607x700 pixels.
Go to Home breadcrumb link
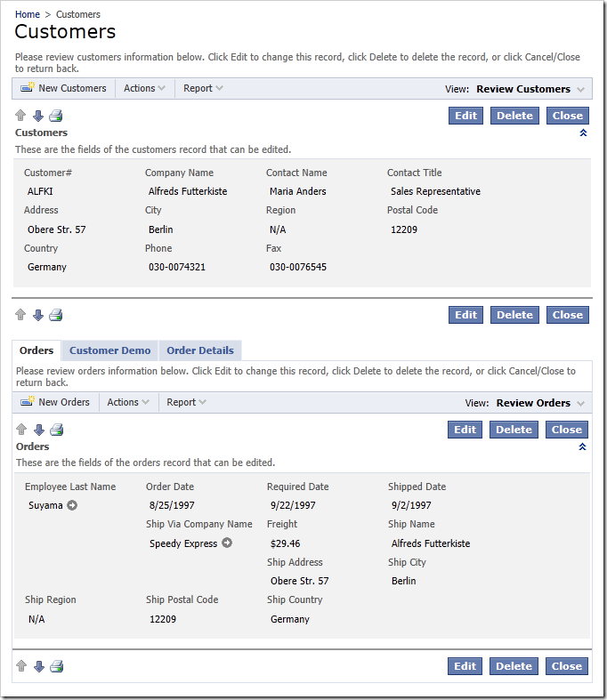28,14
